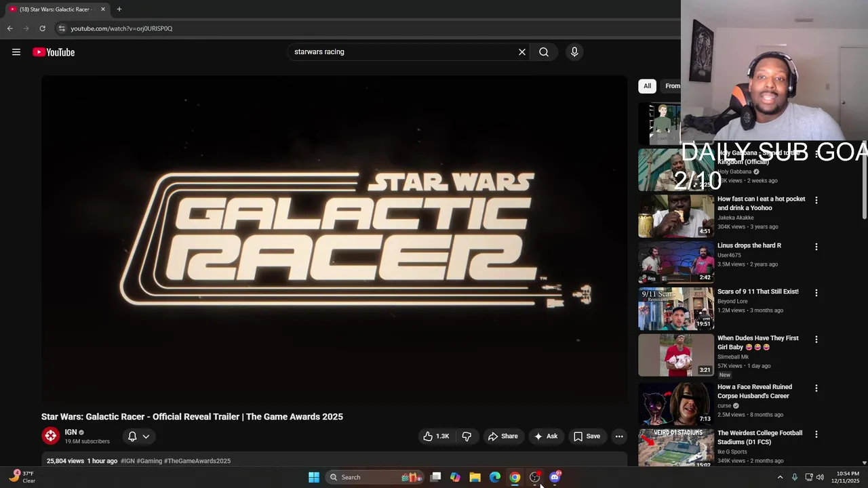
Task: Open Task View in the taskbar
Action: pos(436,477)
